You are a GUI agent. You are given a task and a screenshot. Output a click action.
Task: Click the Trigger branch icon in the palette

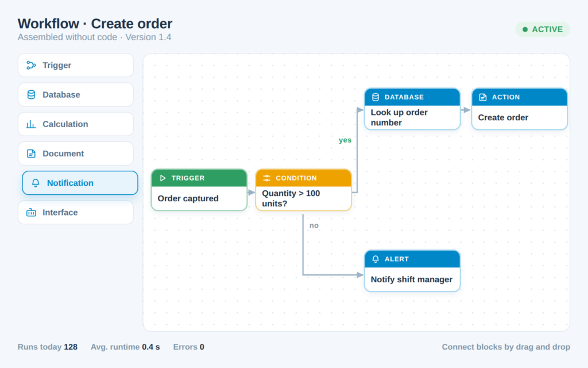pyautogui.click(x=31, y=66)
